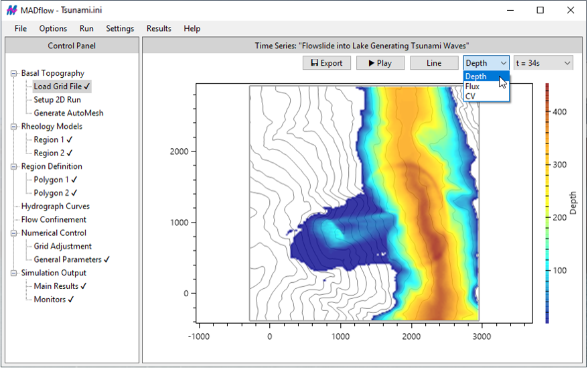Open Monitors under Simulation Output

(54, 300)
